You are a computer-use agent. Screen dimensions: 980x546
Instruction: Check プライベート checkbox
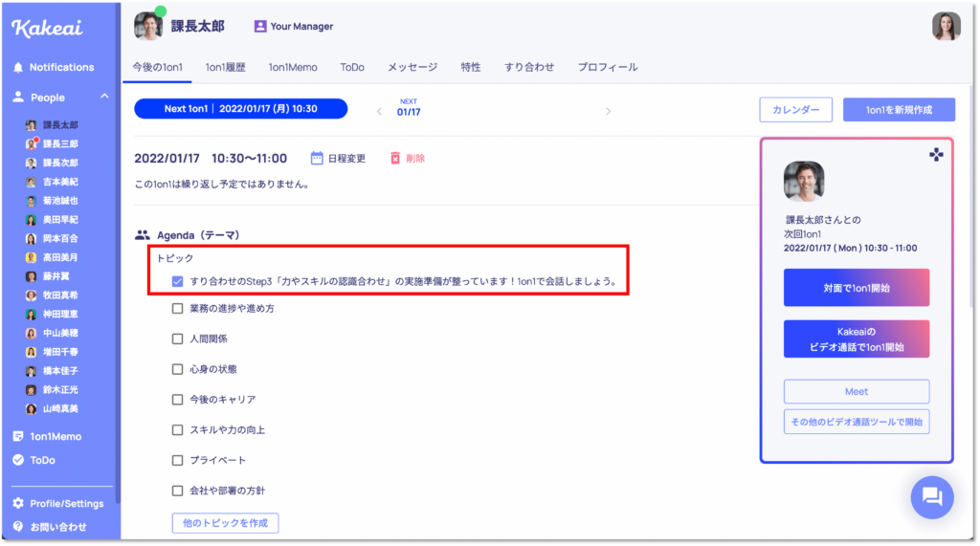(x=177, y=460)
